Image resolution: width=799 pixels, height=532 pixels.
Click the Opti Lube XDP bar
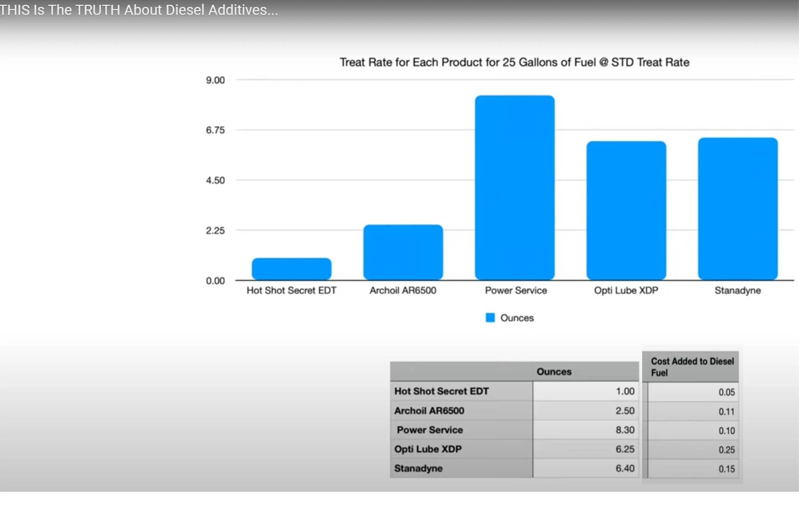[x=626, y=211]
